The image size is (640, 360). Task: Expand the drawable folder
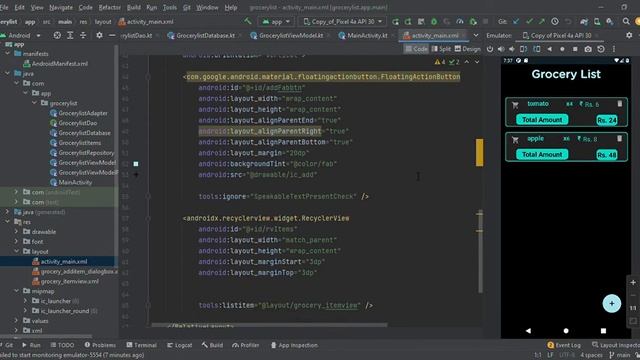coord(16,231)
